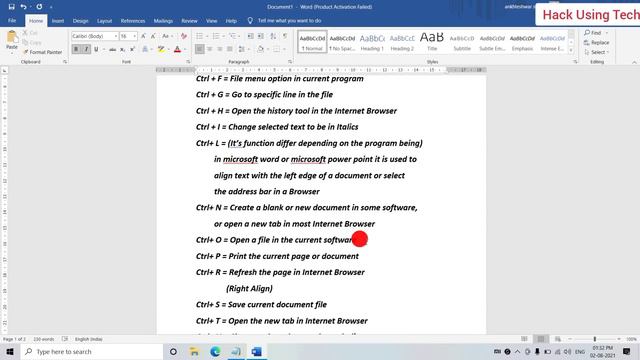640x360 pixels.
Task: Click the Type here to search box
Action: click(93, 351)
